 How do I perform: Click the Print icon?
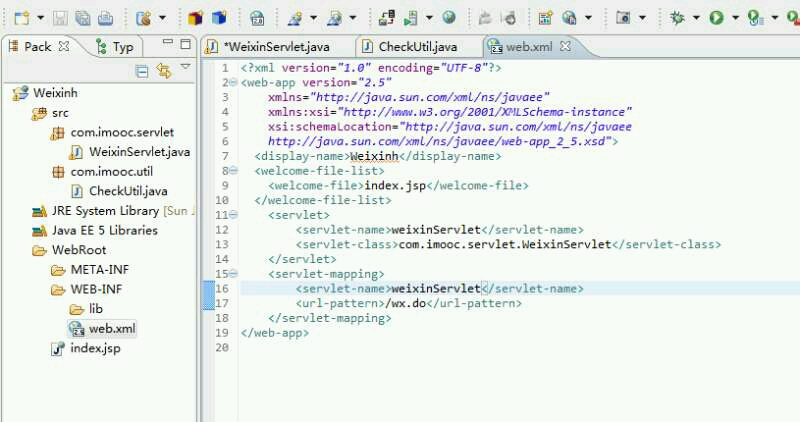tap(105, 19)
